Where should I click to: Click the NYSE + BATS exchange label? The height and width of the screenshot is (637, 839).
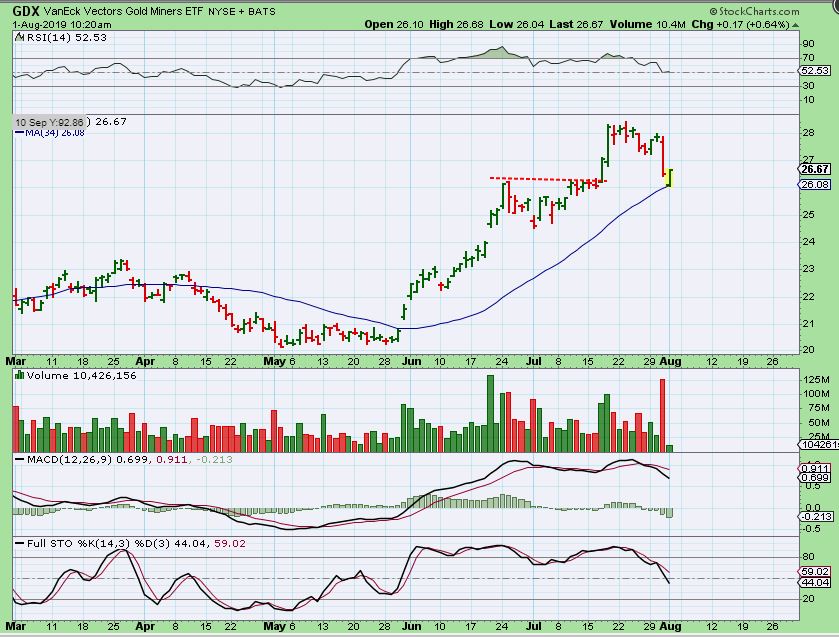point(241,11)
